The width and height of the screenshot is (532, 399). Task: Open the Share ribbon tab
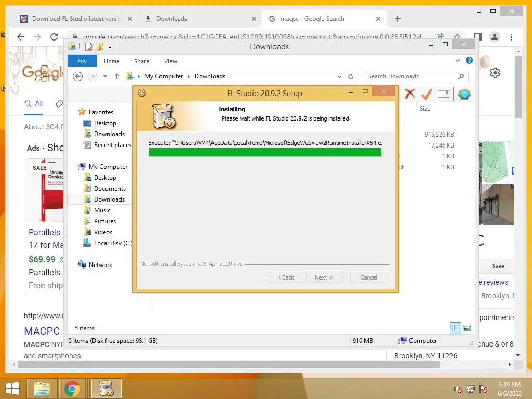pos(141,61)
